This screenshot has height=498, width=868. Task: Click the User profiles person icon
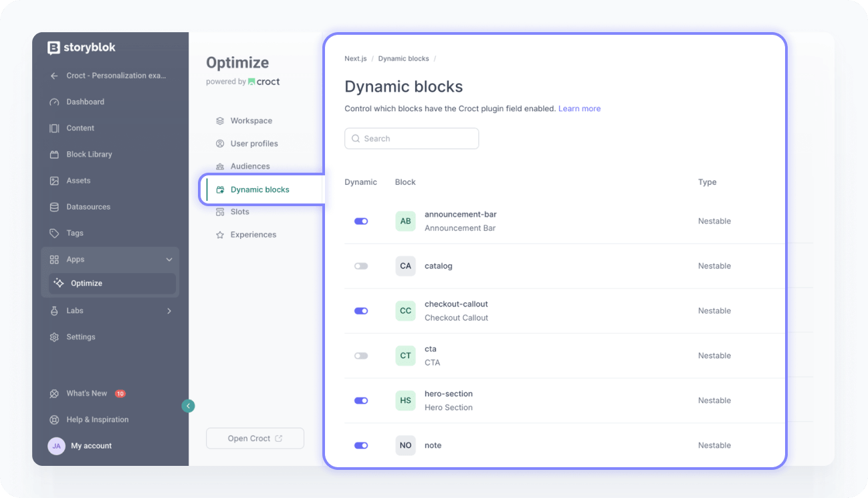click(x=220, y=144)
